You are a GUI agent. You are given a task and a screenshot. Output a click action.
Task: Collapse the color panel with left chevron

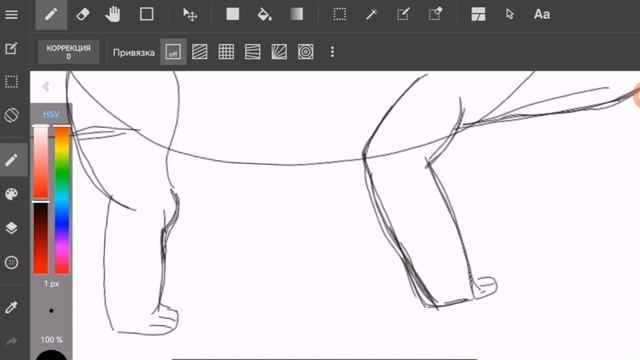tap(46, 87)
